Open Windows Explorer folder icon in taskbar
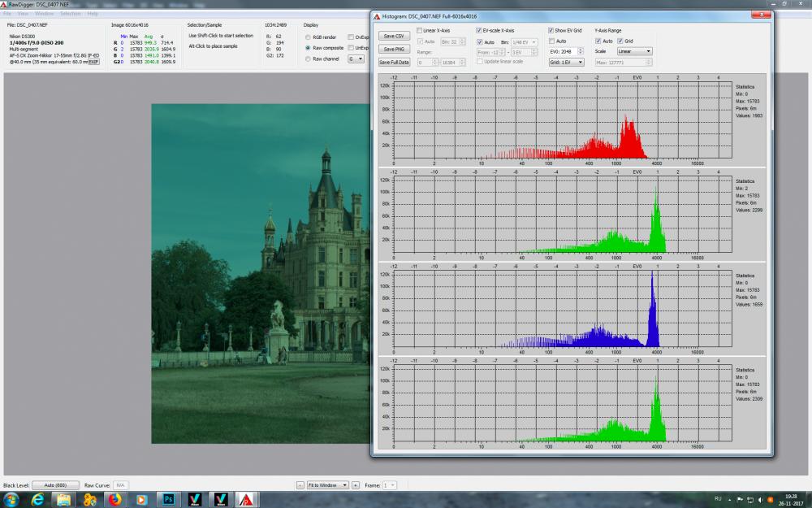 click(x=63, y=500)
